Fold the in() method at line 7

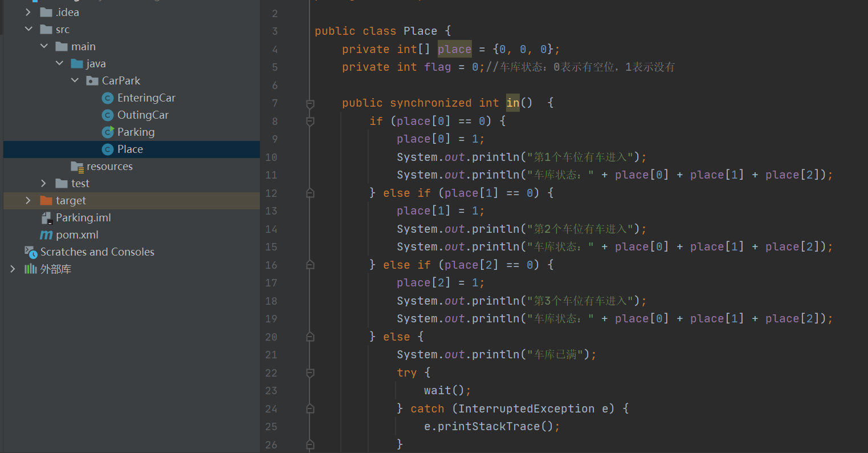click(x=310, y=103)
